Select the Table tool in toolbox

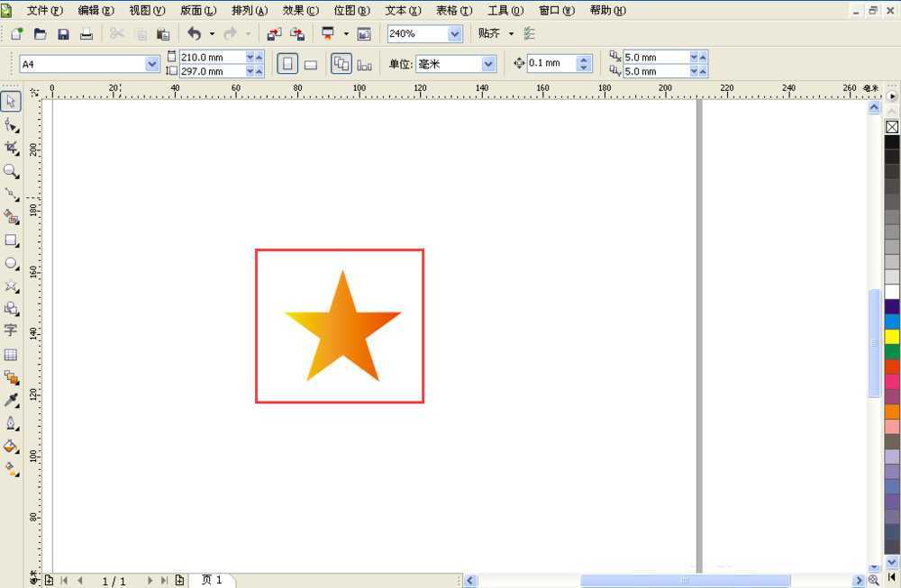pyautogui.click(x=11, y=355)
